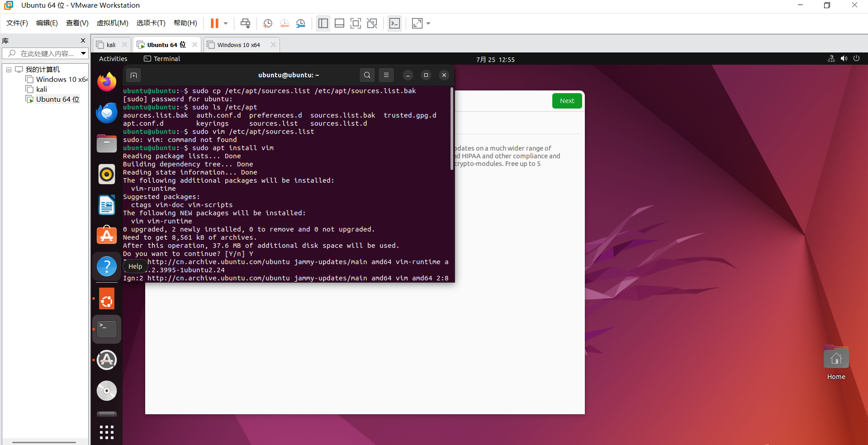Image resolution: width=868 pixels, height=445 pixels.
Task: Enter full screen mode from the VMware toolbar
Action: click(x=356, y=23)
